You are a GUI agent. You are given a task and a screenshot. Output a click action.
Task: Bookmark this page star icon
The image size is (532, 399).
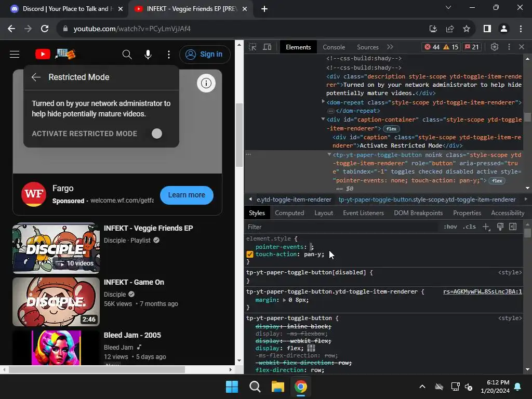tap(467, 29)
